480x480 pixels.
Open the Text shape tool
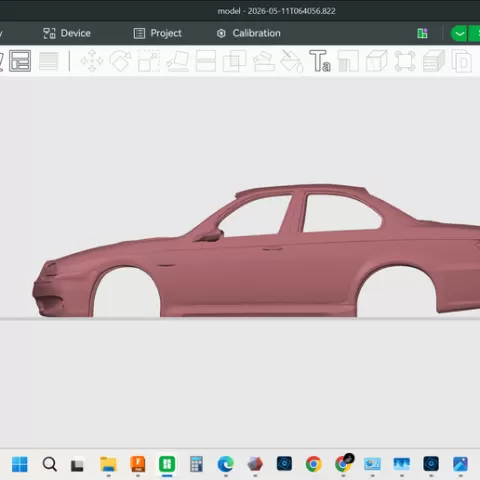[x=320, y=61]
